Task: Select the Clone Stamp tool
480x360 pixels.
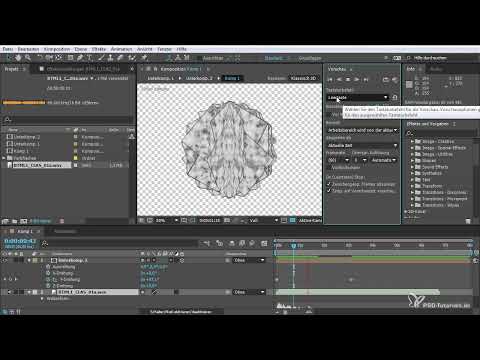Action: [111, 58]
